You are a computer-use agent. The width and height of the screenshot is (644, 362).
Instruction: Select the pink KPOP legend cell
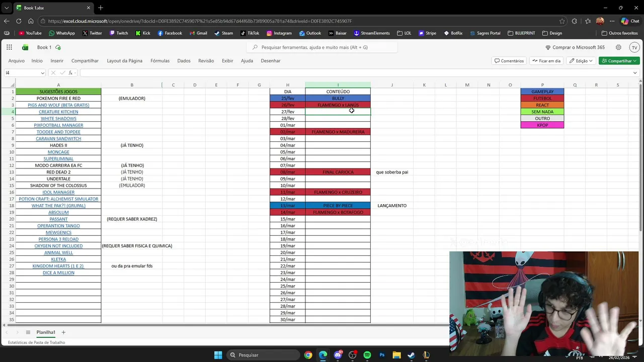(542, 125)
